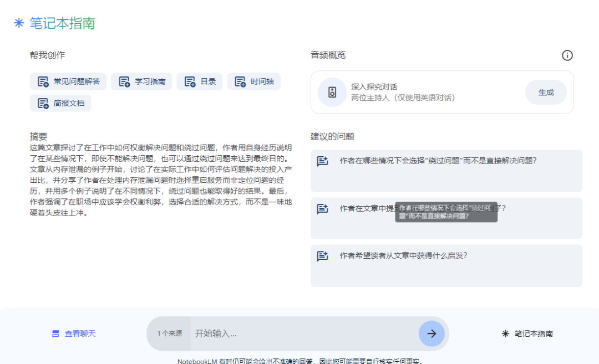Click the 帮我创作 heading
This screenshot has height=364, width=599.
(x=47, y=55)
